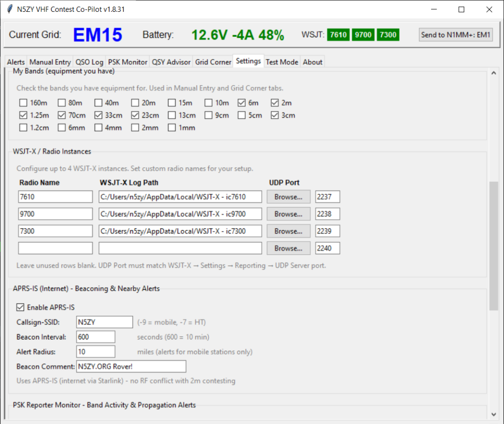Uncheck the 6m band checkbox
The width and height of the screenshot is (504, 424).
pos(242,103)
